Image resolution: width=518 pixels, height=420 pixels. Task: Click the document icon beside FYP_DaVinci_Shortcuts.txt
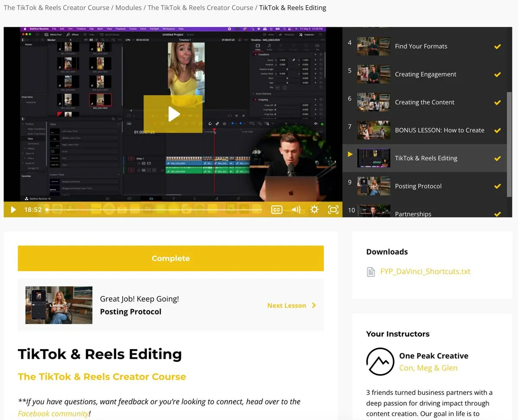[x=370, y=272]
